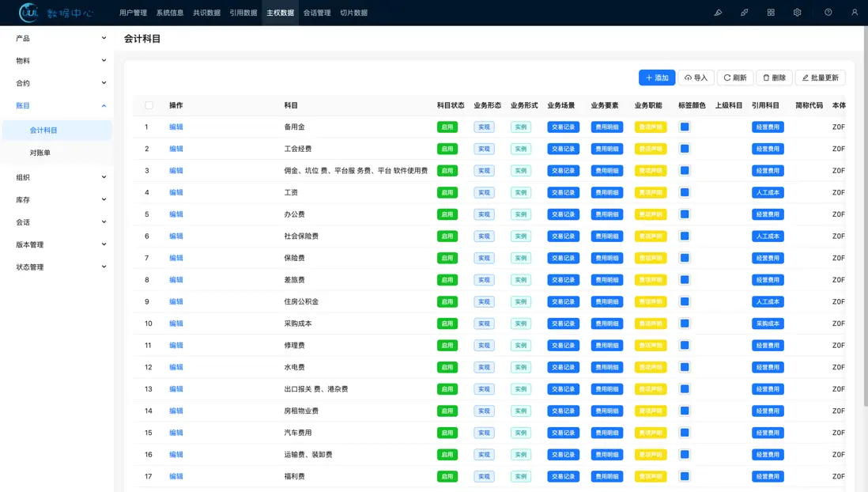Viewport: 868px width, 492px height.
Task: Open the 用户管理 top menu
Action: [x=134, y=13]
